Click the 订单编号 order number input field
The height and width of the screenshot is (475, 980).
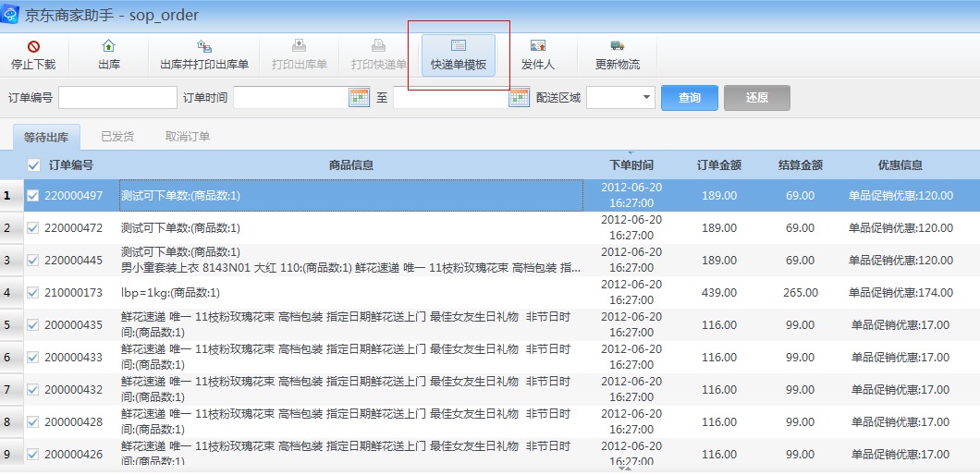[117, 98]
